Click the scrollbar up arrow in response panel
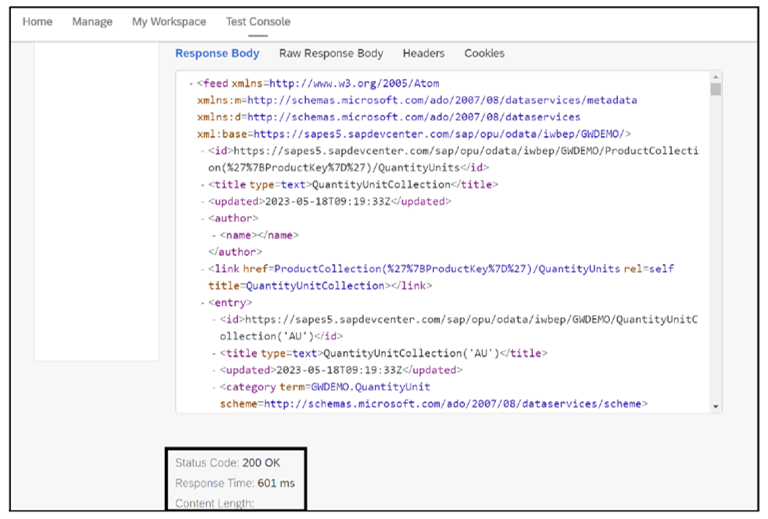Screen dimensions: 768x519 coord(714,78)
